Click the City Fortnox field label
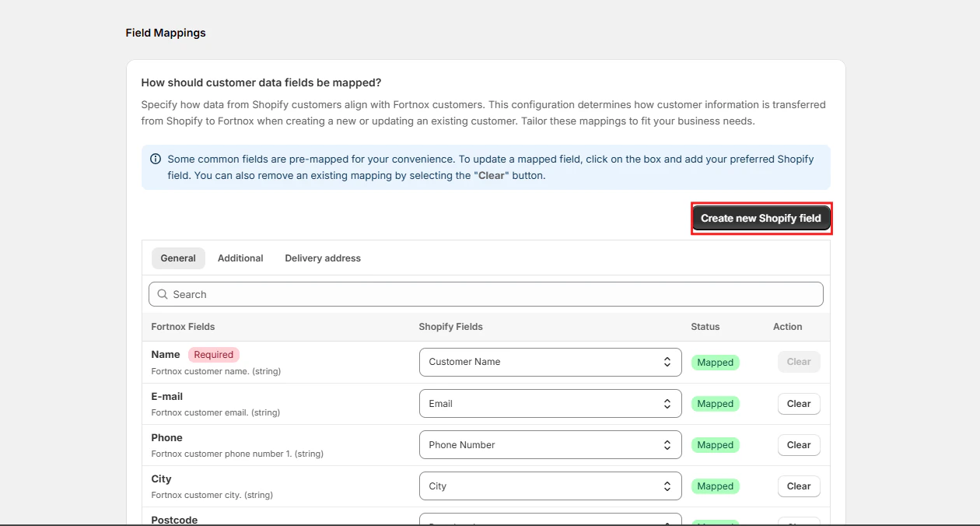Screen dimensions: 980x526 point(161,479)
